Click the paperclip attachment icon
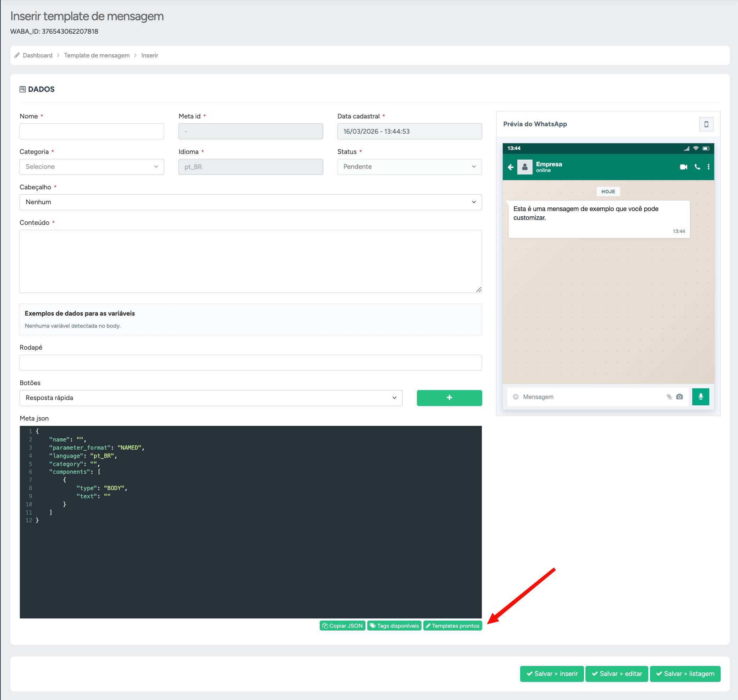The height and width of the screenshot is (700, 738). (x=668, y=397)
